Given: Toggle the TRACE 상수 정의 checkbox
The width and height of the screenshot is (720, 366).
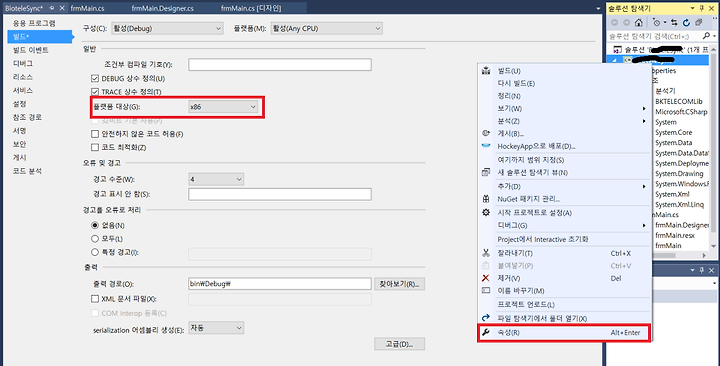Looking at the screenshot, I should tap(95, 92).
